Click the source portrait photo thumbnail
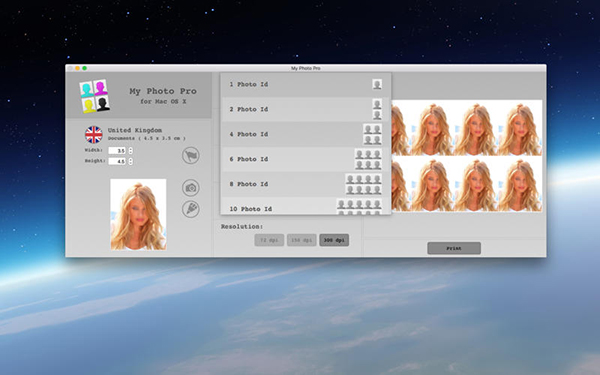 pos(139,214)
